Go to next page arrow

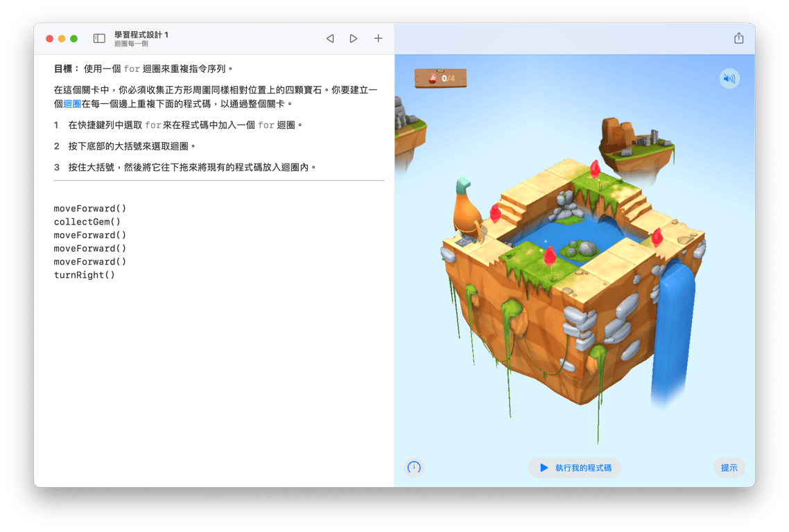[353, 38]
